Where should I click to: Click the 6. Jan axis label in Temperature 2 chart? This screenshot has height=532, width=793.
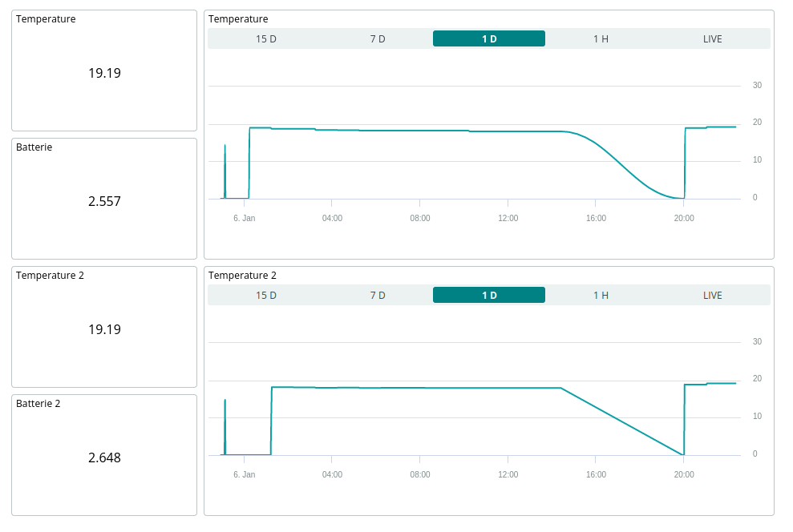pyautogui.click(x=245, y=474)
